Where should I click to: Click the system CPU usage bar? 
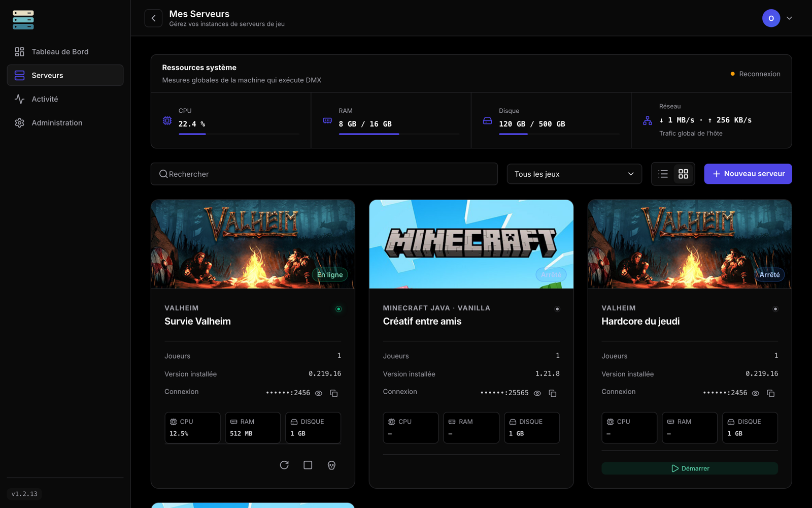pyautogui.click(x=239, y=134)
